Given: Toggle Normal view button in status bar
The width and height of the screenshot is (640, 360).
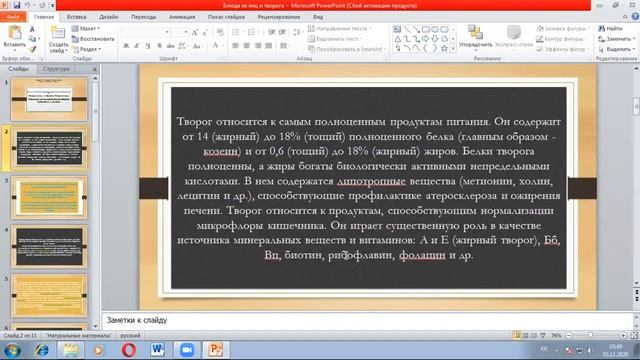Looking at the screenshot, I should click(517, 335).
